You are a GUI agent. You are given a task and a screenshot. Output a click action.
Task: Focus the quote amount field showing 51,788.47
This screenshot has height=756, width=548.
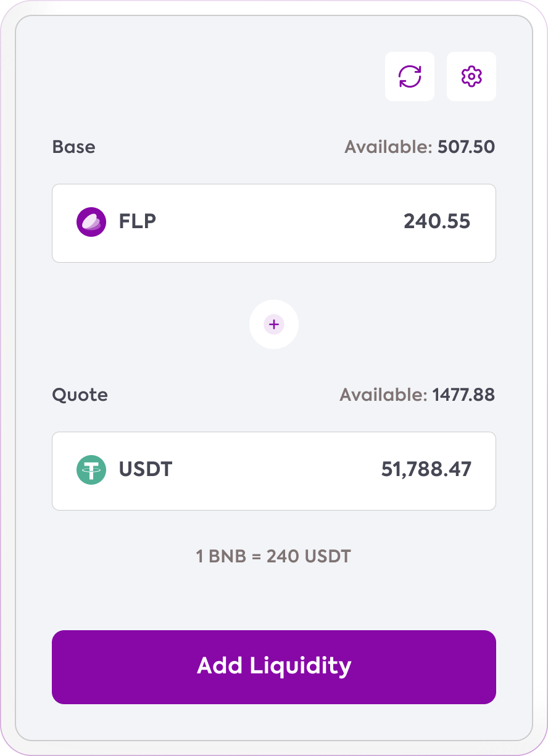pos(426,469)
